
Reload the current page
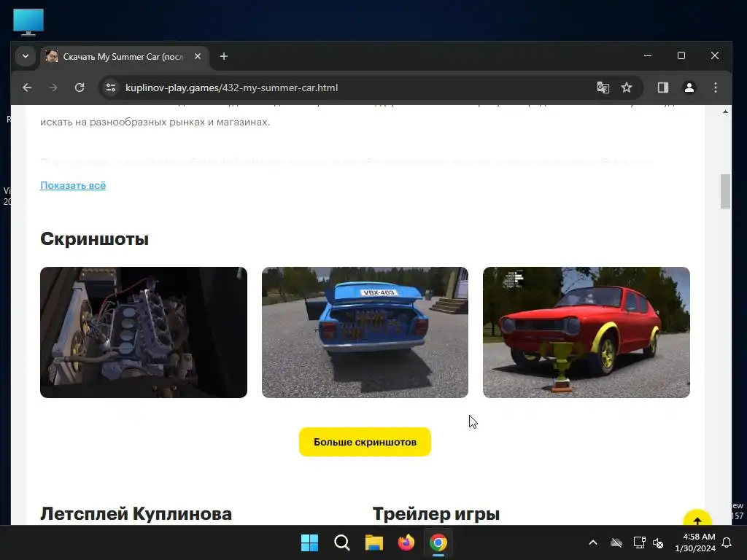click(80, 87)
